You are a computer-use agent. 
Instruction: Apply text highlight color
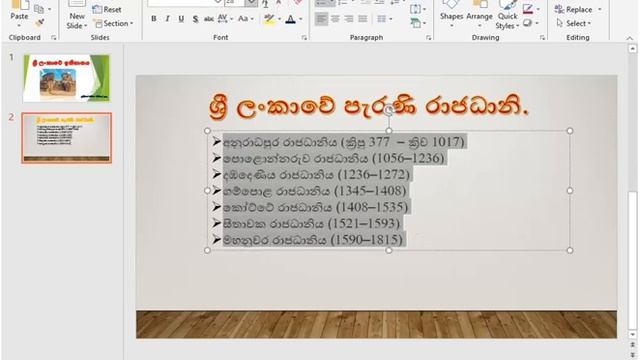(269, 19)
